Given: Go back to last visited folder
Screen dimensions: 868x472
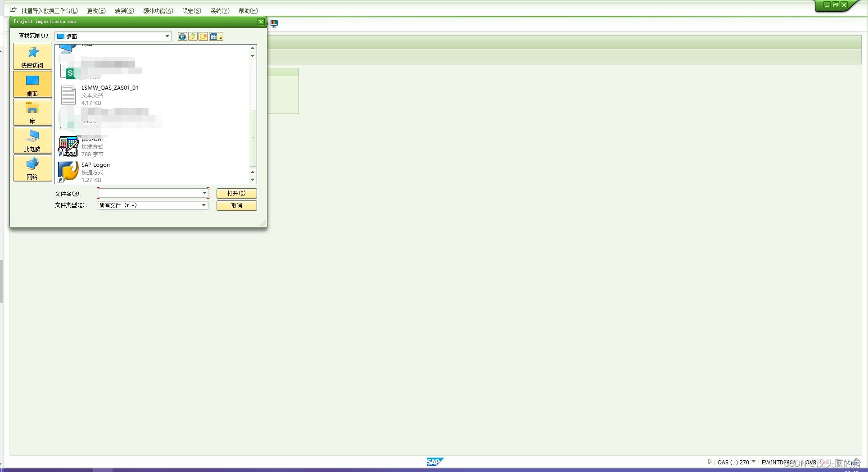Looking at the screenshot, I should coord(182,36).
